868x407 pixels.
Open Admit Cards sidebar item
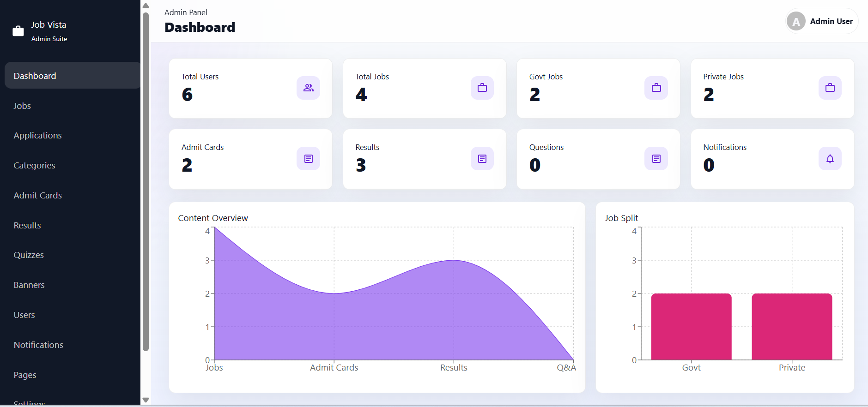point(73,195)
